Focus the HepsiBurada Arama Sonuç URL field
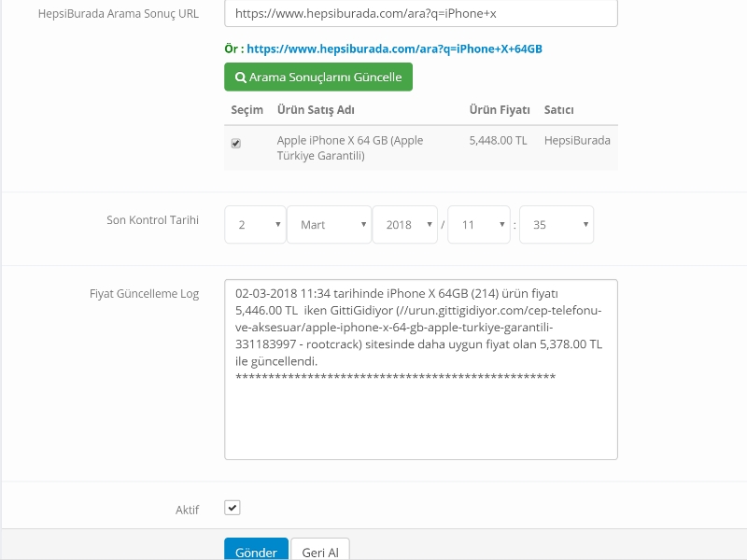 (x=420, y=14)
